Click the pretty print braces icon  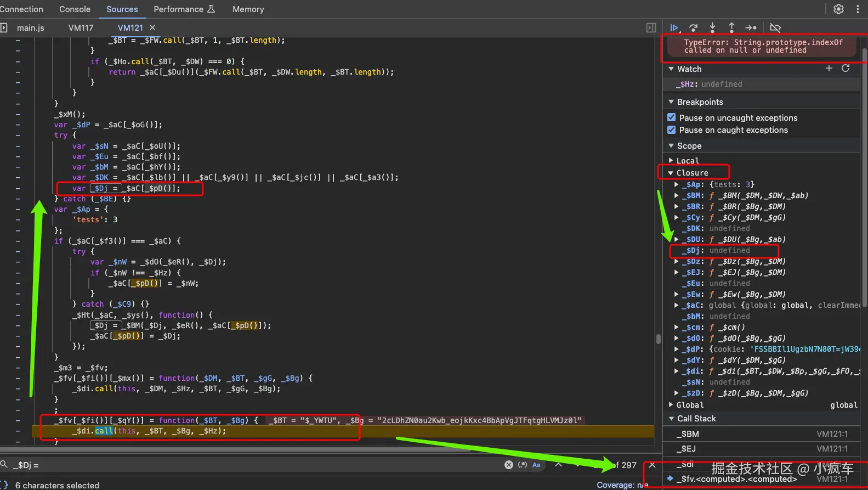(4, 485)
